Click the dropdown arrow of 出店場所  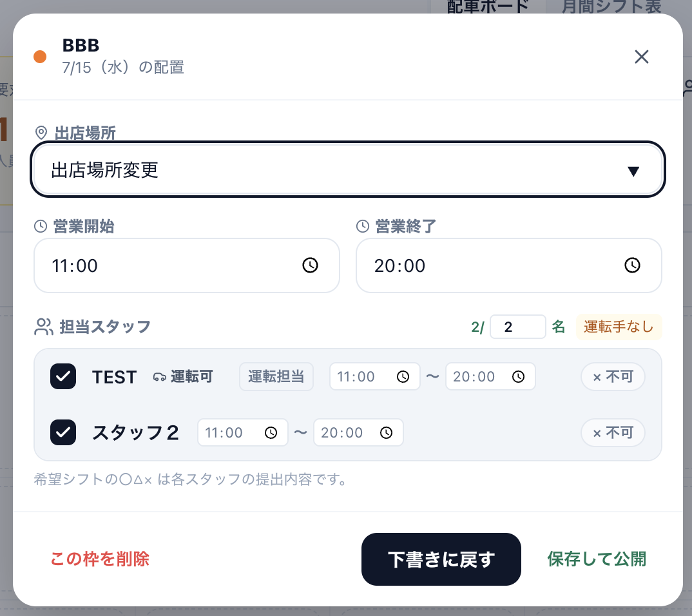tap(633, 171)
